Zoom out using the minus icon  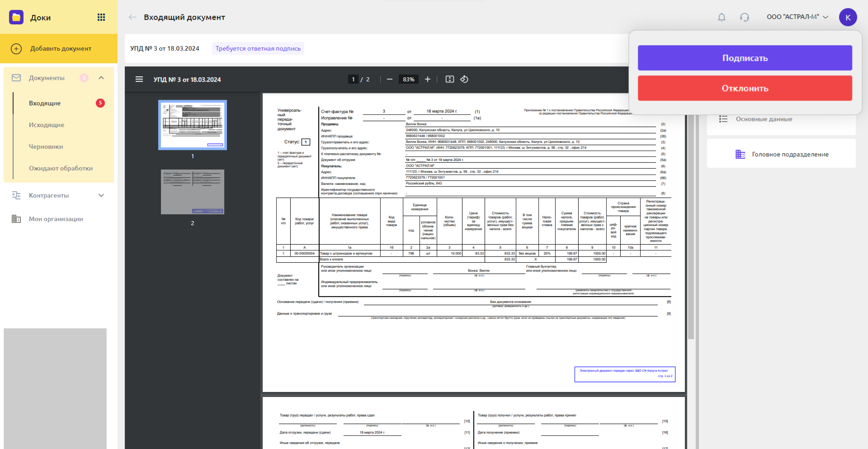(389, 79)
